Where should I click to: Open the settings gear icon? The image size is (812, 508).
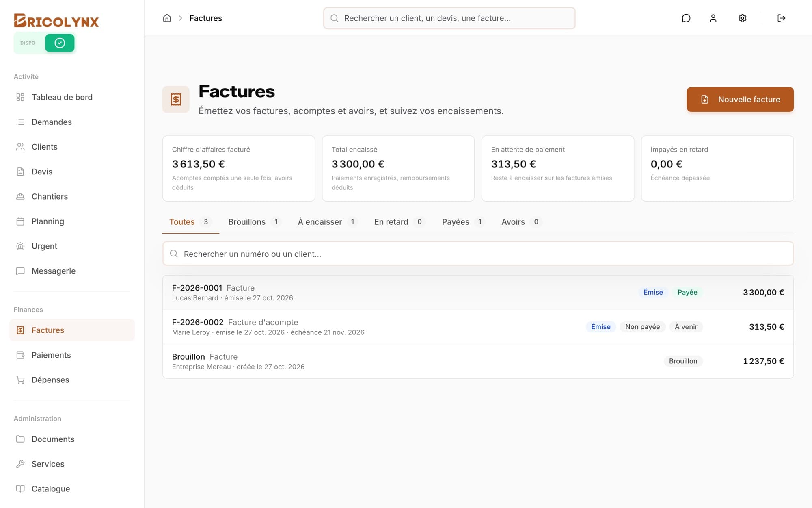click(x=742, y=18)
